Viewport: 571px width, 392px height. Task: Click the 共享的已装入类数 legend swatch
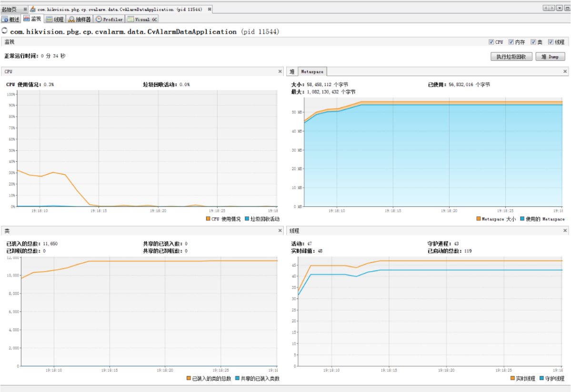click(238, 378)
